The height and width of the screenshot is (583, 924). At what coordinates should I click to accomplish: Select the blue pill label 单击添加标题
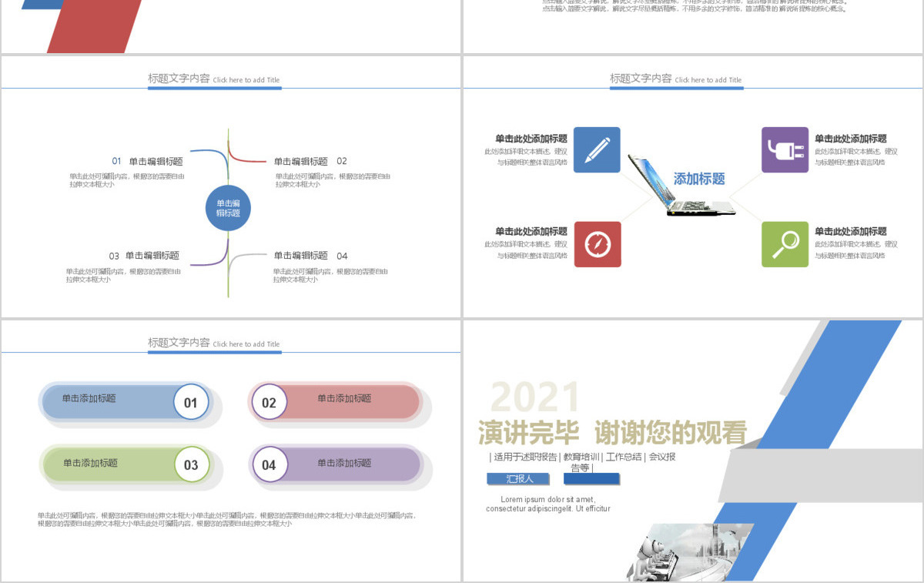tap(89, 399)
